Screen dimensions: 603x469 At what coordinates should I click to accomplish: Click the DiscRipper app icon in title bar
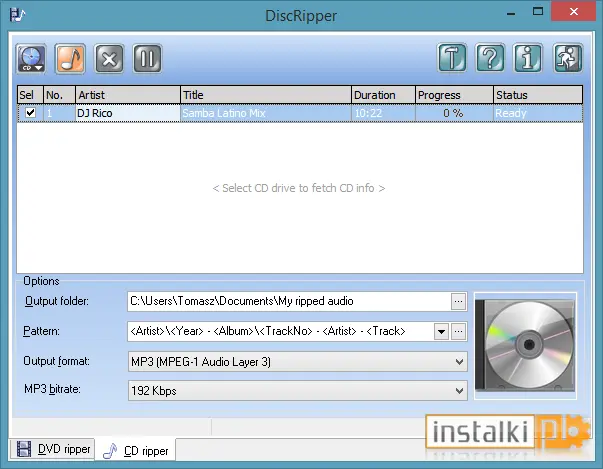(17, 15)
